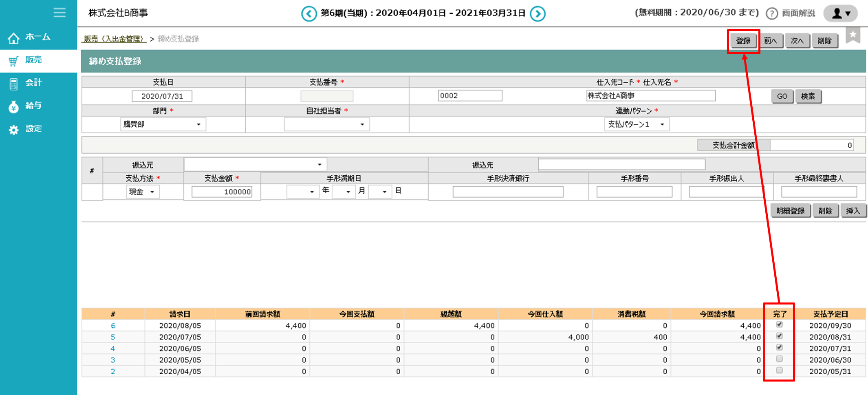Edit the 支払合計金額 field
This screenshot has width=868, height=395.
(812, 146)
